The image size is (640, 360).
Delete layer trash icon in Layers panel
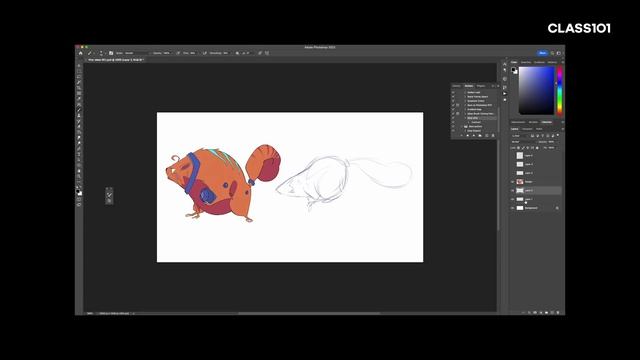pyautogui.click(x=558, y=312)
